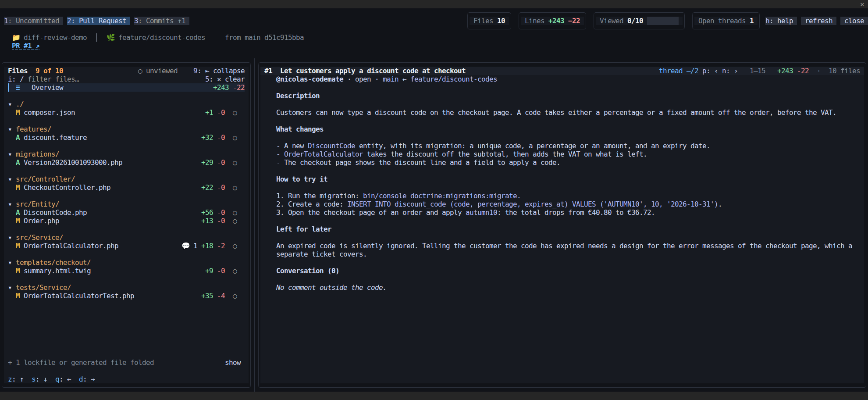Collapse the templates/checkout/ folder
This screenshot has width=868, height=400.
[10, 263]
